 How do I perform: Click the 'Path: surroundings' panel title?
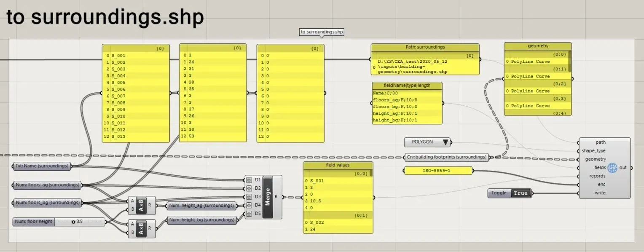pos(425,47)
